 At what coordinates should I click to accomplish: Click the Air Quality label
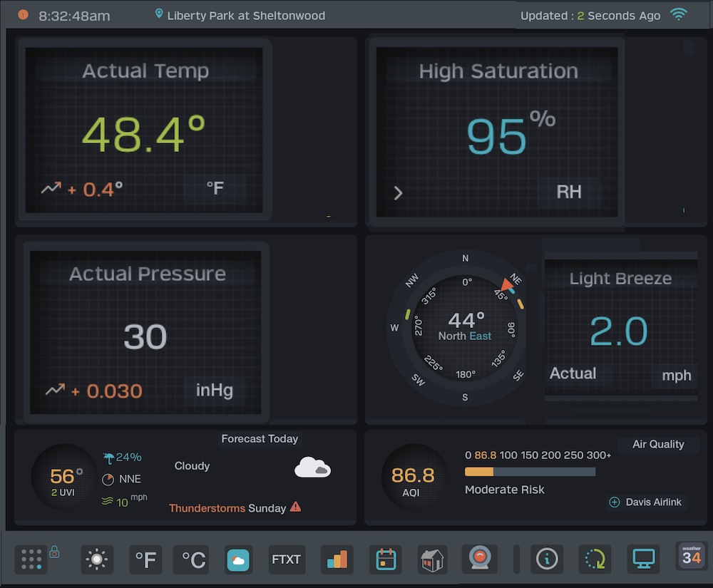click(658, 445)
